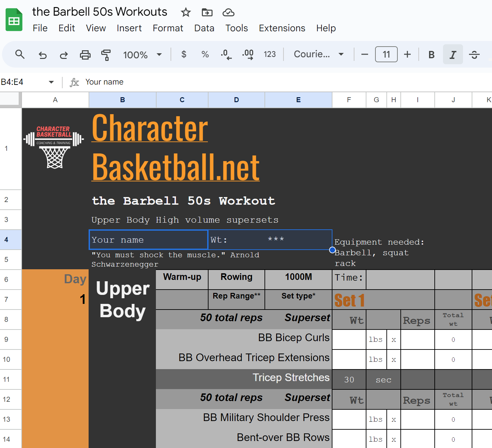The width and height of the screenshot is (492, 448).
Task: Click the empty Wt cell for BB Bicep Curls
Action: pos(349,339)
